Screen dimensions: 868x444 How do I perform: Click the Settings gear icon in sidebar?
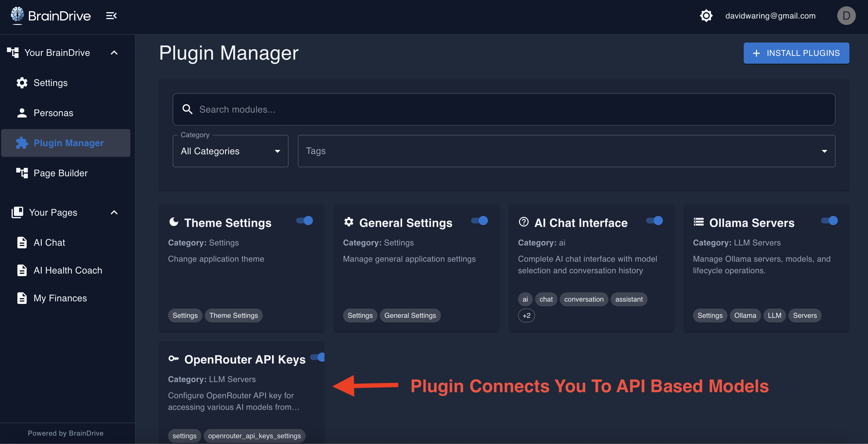point(22,83)
